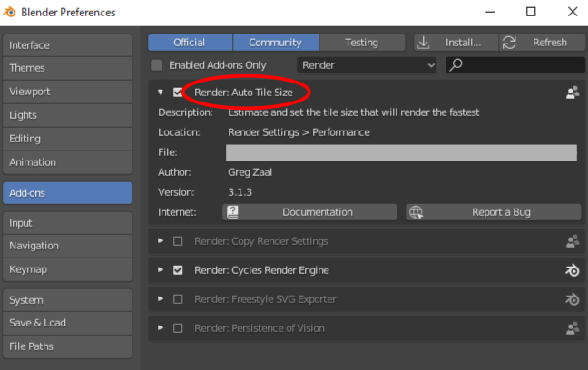Expand the Freestyle SVG Exporter entry

(x=161, y=298)
